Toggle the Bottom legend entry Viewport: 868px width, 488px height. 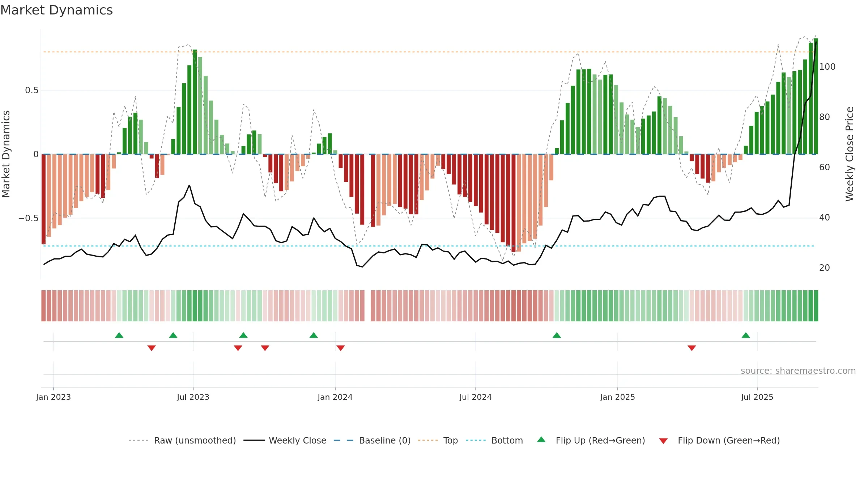click(x=494, y=440)
